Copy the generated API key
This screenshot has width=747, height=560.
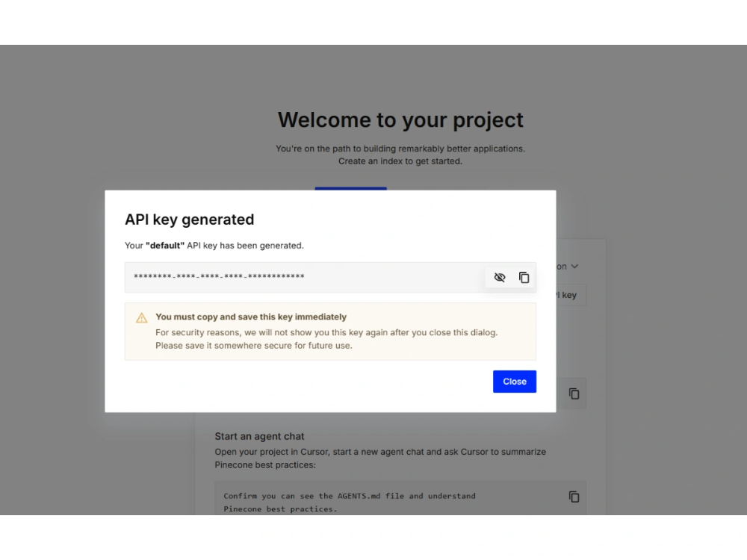coord(524,277)
